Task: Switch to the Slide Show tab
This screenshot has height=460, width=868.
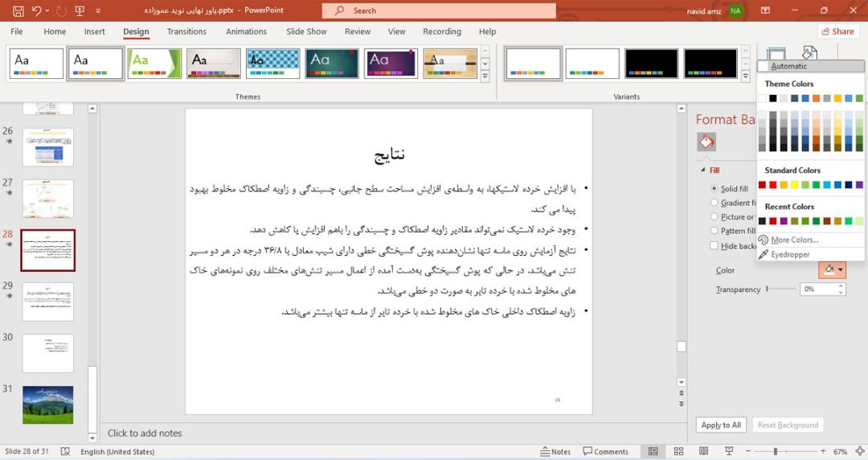Action: tap(306, 31)
